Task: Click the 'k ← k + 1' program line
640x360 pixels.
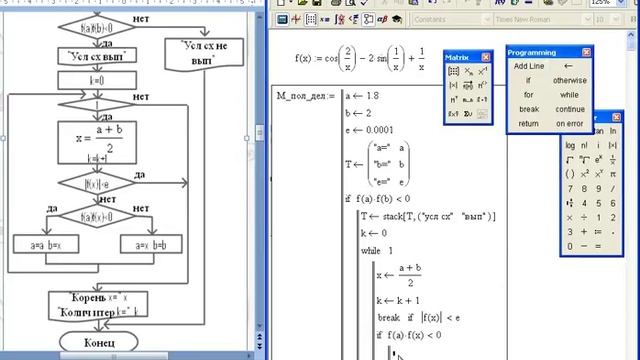Action: 398,301
